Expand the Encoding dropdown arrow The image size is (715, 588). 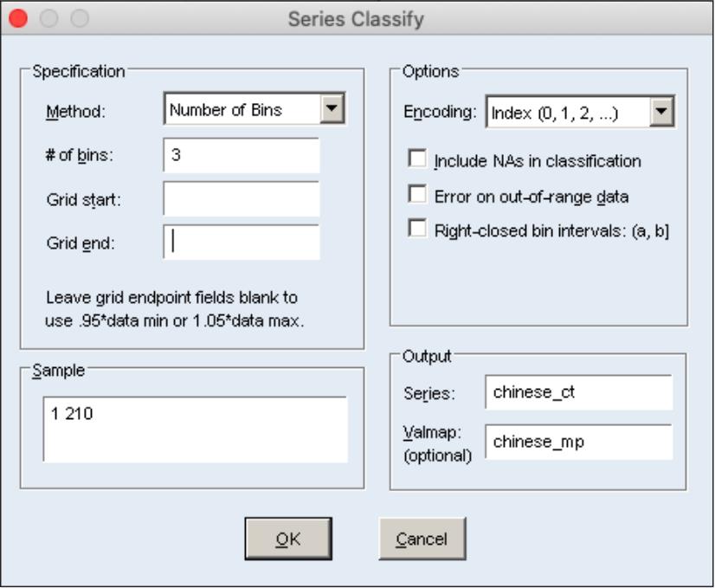662,110
